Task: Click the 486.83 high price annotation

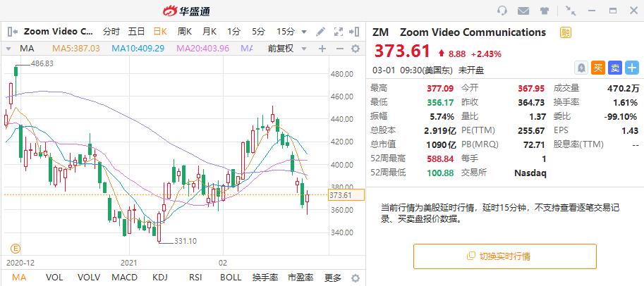Action: pyautogui.click(x=42, y=63)
